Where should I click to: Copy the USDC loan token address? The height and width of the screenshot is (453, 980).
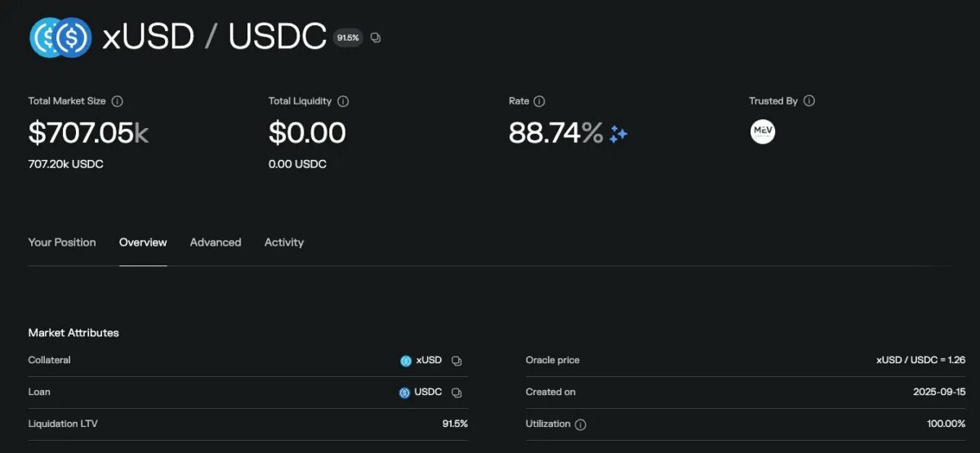tap(457, 393)
